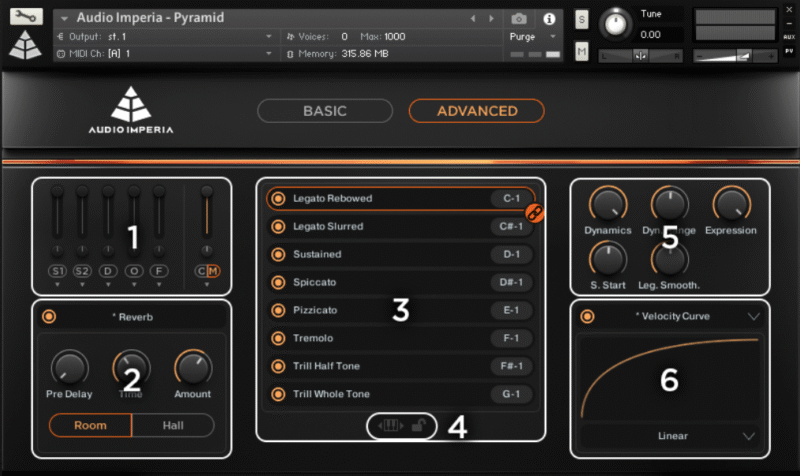Toggle the Pizzicato power icon

coord(278,310)
